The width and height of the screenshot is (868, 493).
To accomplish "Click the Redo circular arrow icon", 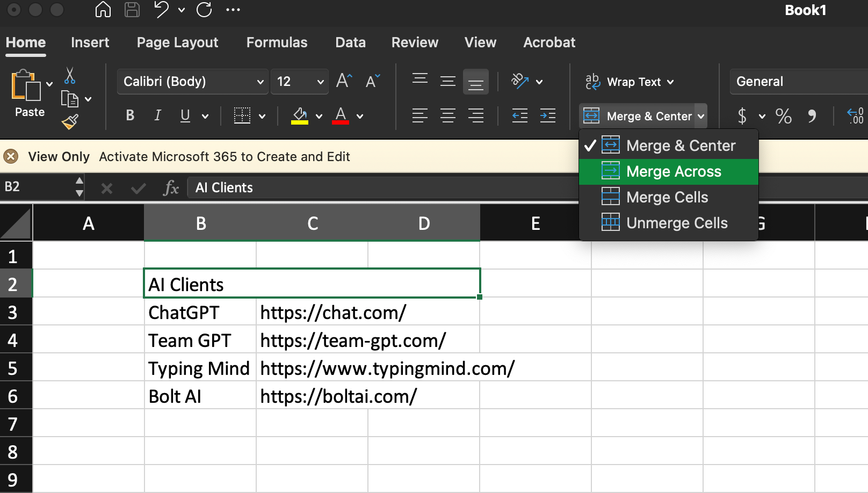I will [x=204, y=10].
